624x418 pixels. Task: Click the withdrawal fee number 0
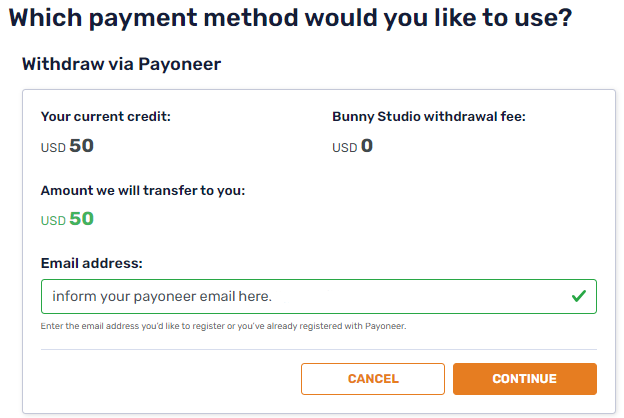(367, 146)
